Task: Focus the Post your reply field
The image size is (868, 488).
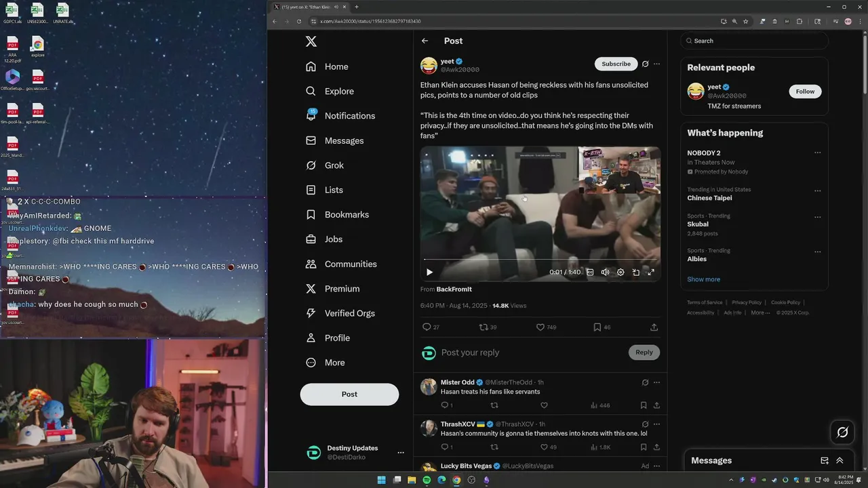Action: tap(532, 352)
